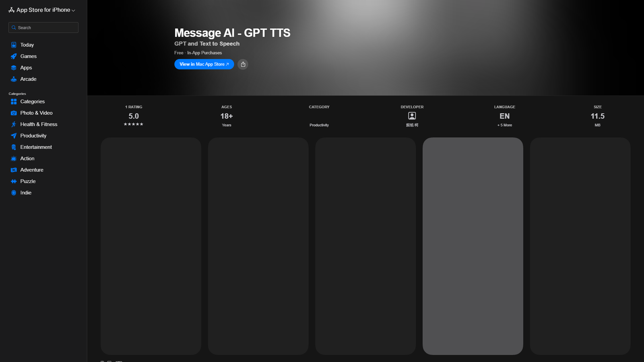Screen dimensions: 644x362
Task: Click the Adventure map icon
Action: tap(14, 170)
